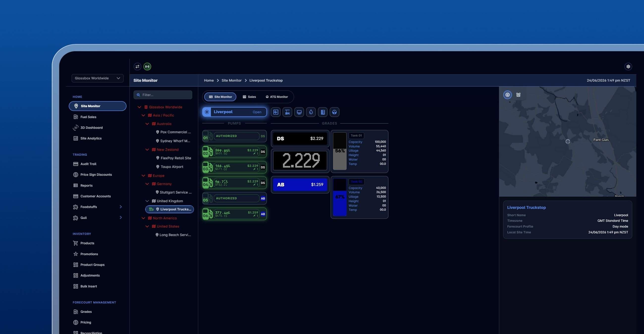
Task: Select Pax Commercial site in tree
Action: [x=173, y=132]
